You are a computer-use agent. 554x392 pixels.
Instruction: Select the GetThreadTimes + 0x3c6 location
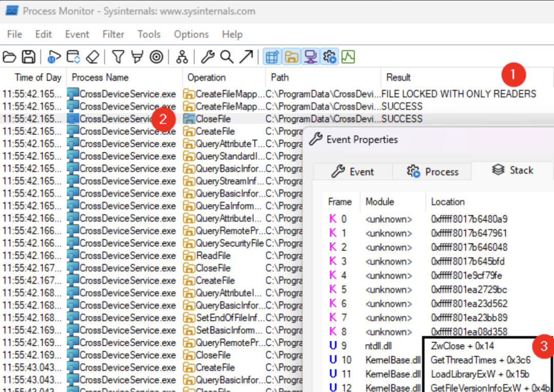tap(481, 360)
